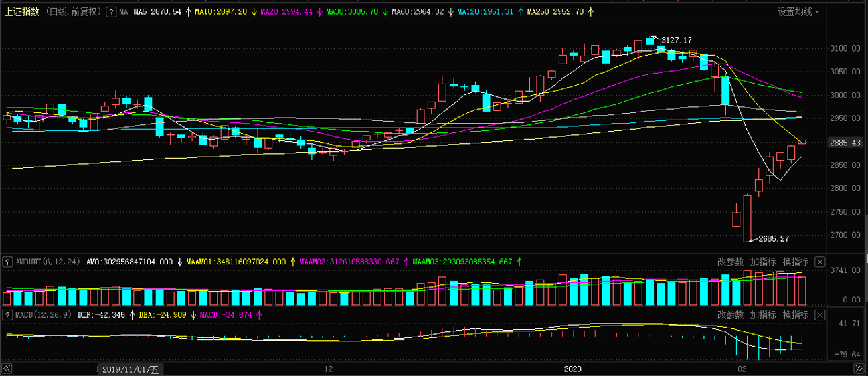Viewport: 868px width, 376px height.
Task: Click 换指标 in the AMOUNT panel
Action: [x=796, y=262]
